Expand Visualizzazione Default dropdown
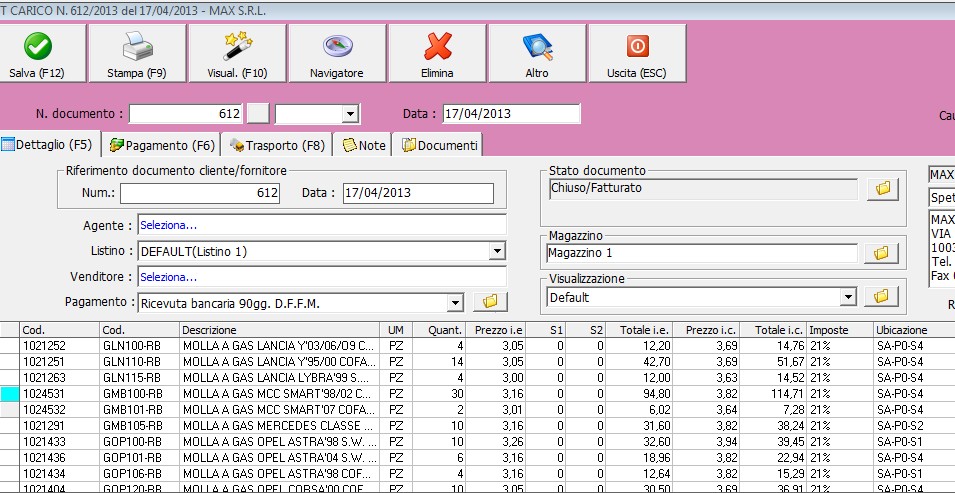The height and width of the screenshot is (493, 955). tap(847, 297)
